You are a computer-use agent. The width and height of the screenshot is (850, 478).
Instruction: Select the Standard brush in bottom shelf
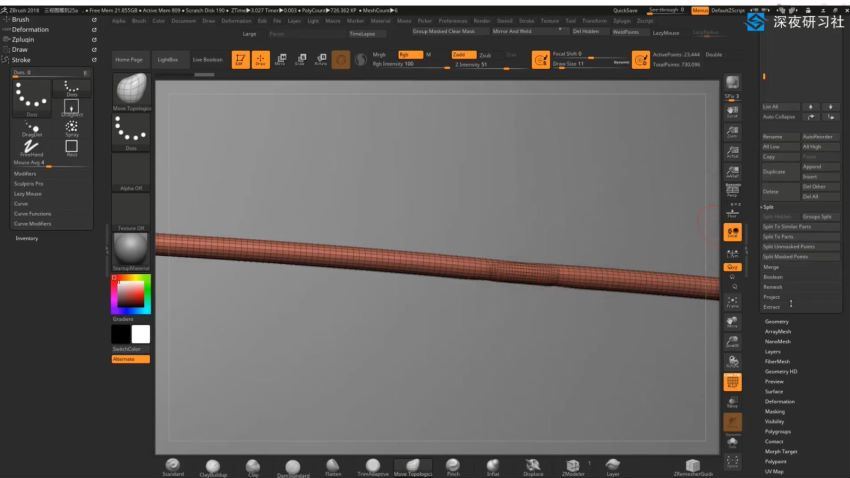(x=173, y=467)
